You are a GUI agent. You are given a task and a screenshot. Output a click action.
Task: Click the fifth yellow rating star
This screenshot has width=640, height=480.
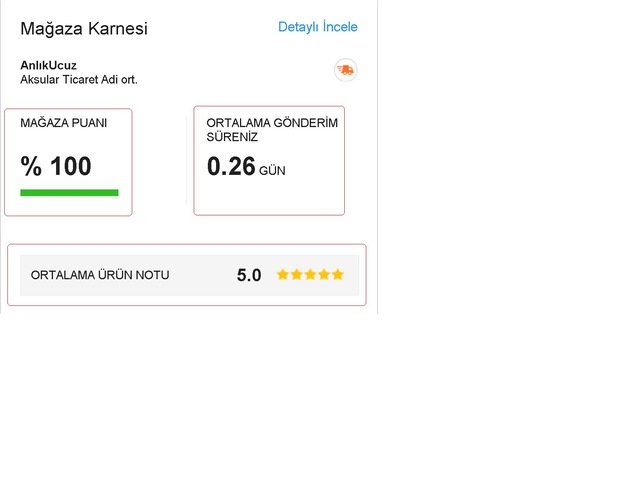(338, 274)
